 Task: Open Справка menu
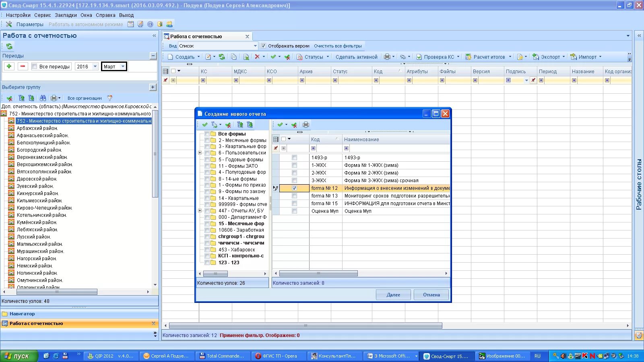(105, 15)
